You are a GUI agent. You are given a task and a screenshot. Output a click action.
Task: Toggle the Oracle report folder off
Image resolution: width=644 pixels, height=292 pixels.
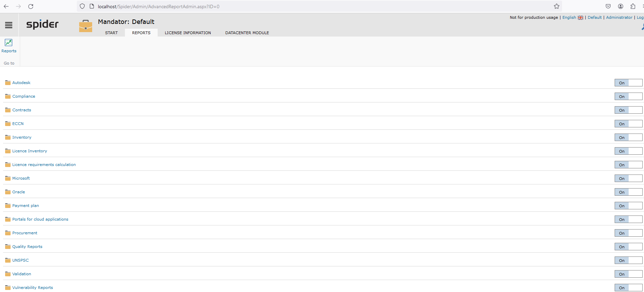629,192
